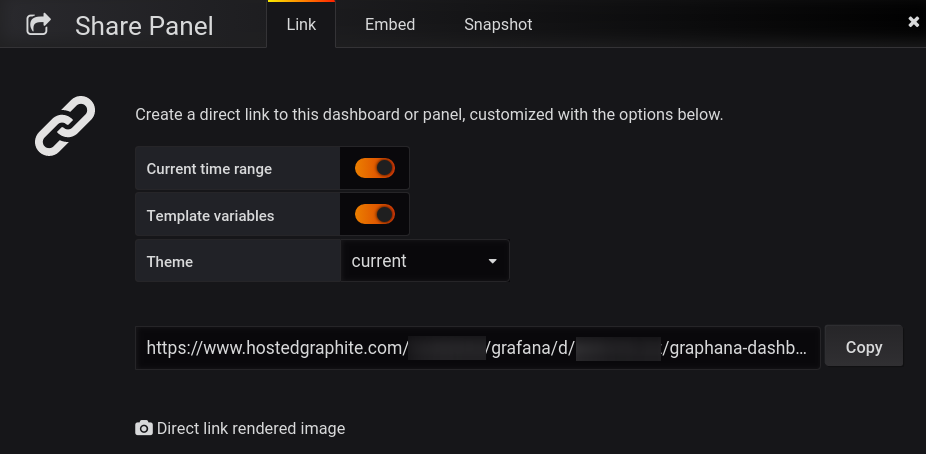Click the direct link description text
Image resolution: width=926 pixels, height=454 pixels.
pyautogui.click(x=429, y=115)
